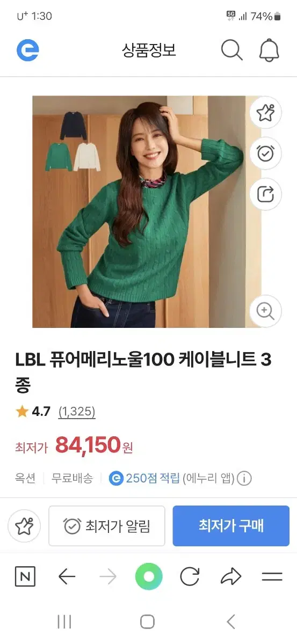The image size is (297, 644).
Task: Zoom the product image with magnifier plus
Action: [265, 311]
